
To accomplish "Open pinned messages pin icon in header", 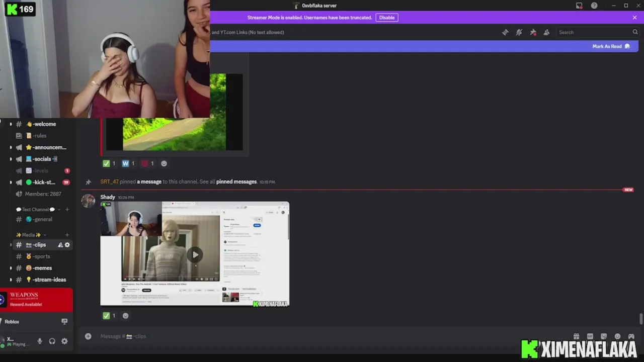I will 533,32.
